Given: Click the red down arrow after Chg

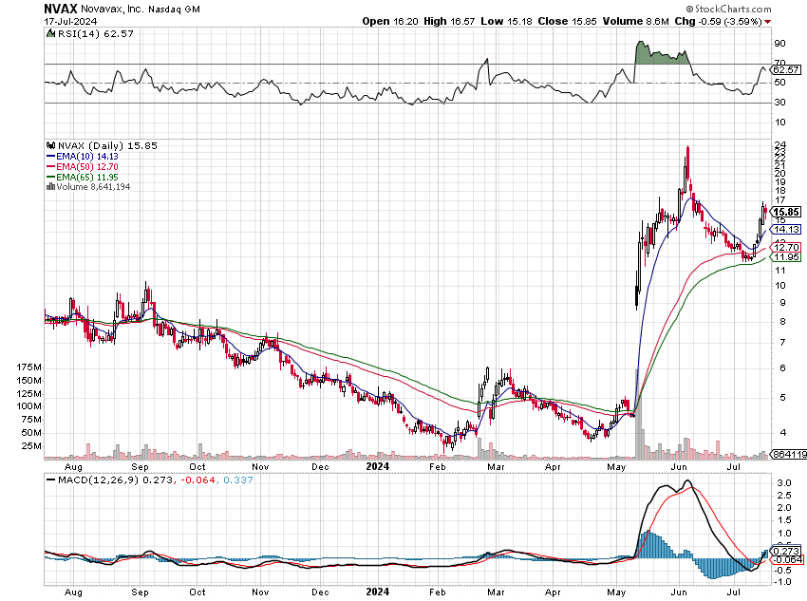Looking at the screenshot, I should (x=768, y=22).
